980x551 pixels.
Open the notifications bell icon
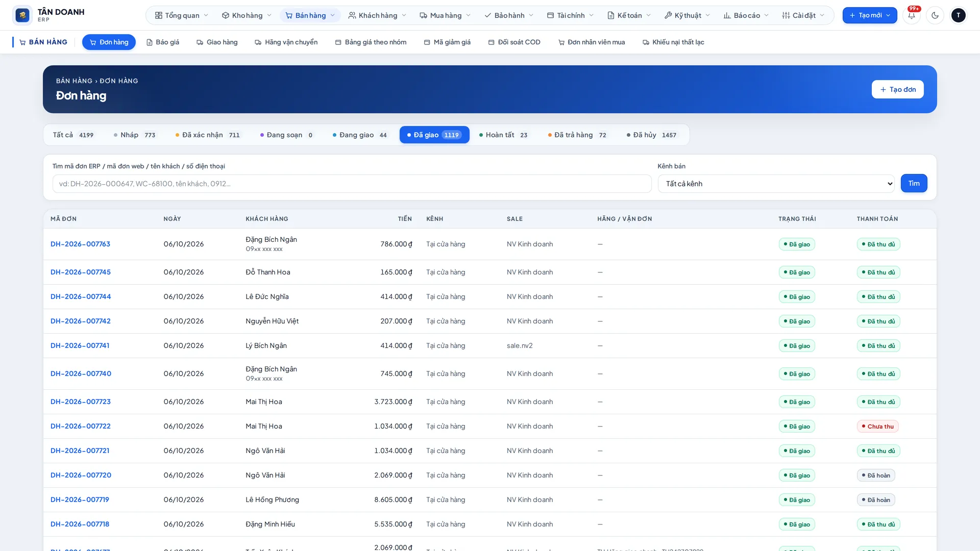coord(912,15)
